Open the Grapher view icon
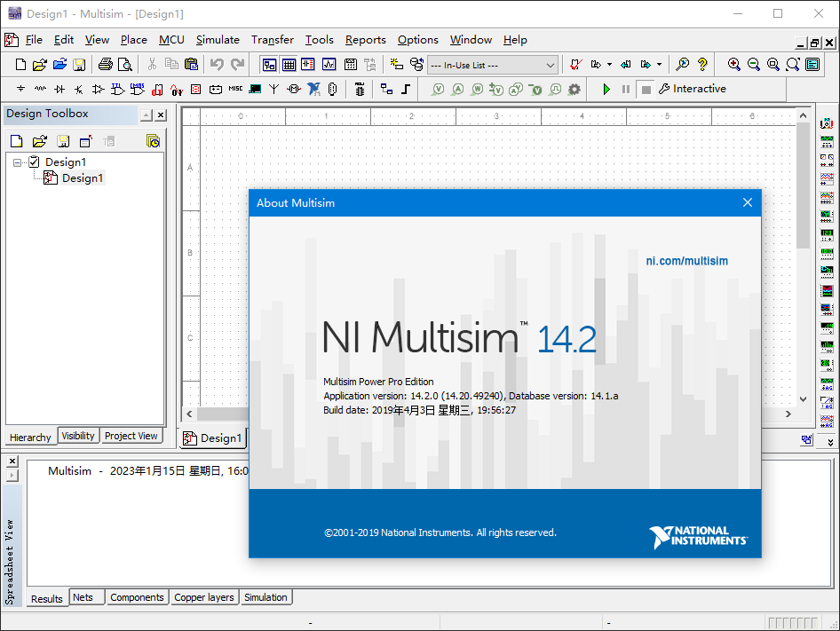 tap(329, 65)
